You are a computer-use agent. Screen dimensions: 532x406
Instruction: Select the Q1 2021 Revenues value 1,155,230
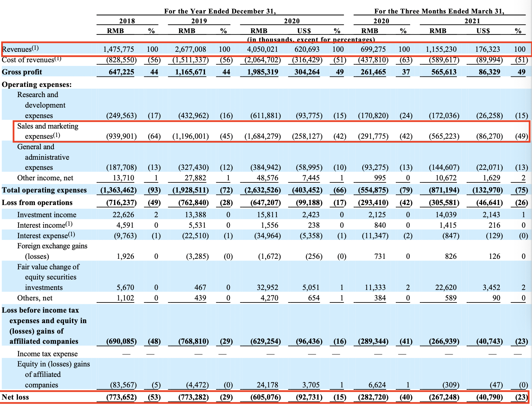pyautogui.click(x=441, y=49)
